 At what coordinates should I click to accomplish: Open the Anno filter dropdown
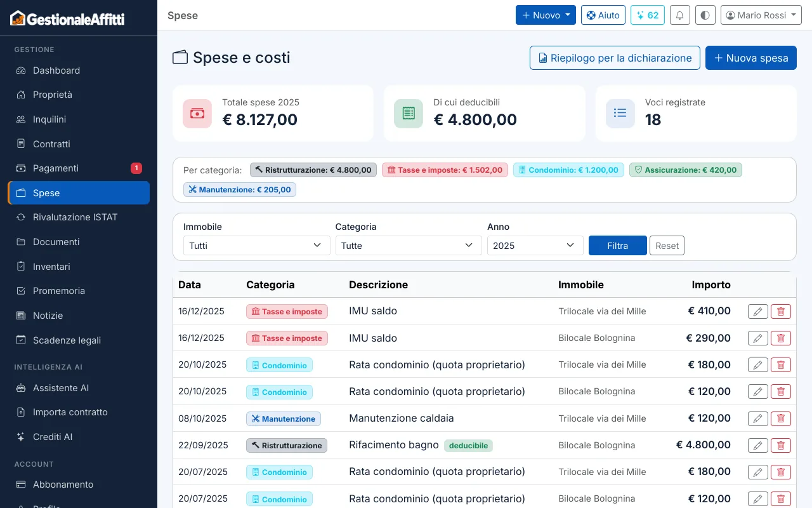[535, 246]
